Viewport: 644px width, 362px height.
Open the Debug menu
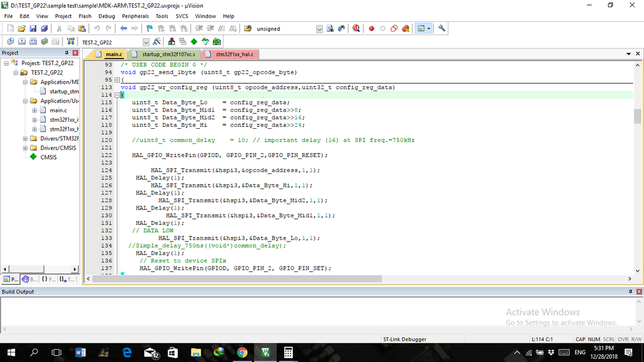click(x=107, y=16)
